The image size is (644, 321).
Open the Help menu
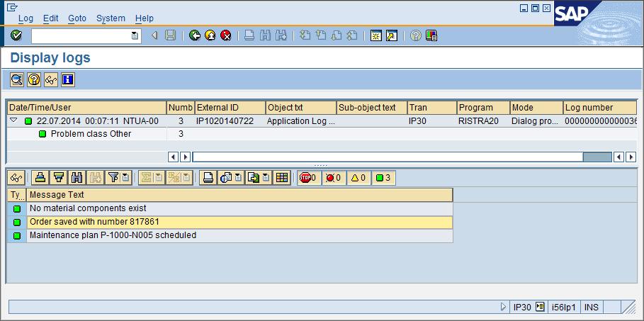pyautogui.click(x=144, y=18)
